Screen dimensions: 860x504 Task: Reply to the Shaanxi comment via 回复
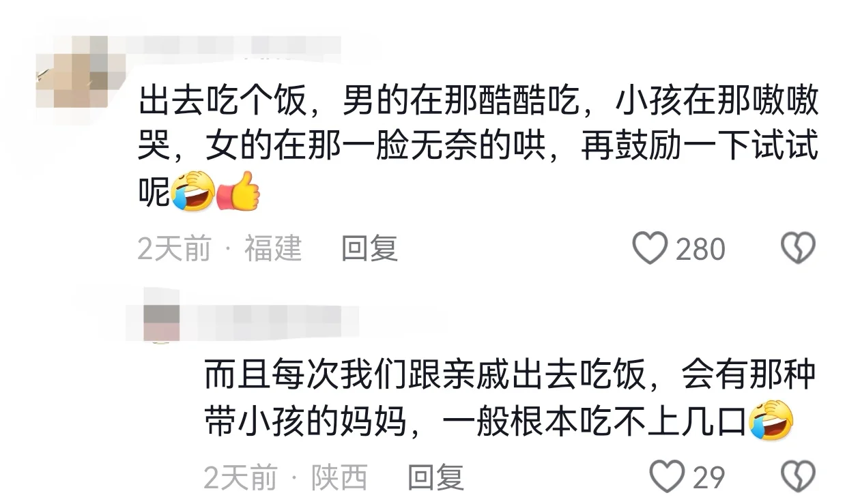(x=435, y=477)
